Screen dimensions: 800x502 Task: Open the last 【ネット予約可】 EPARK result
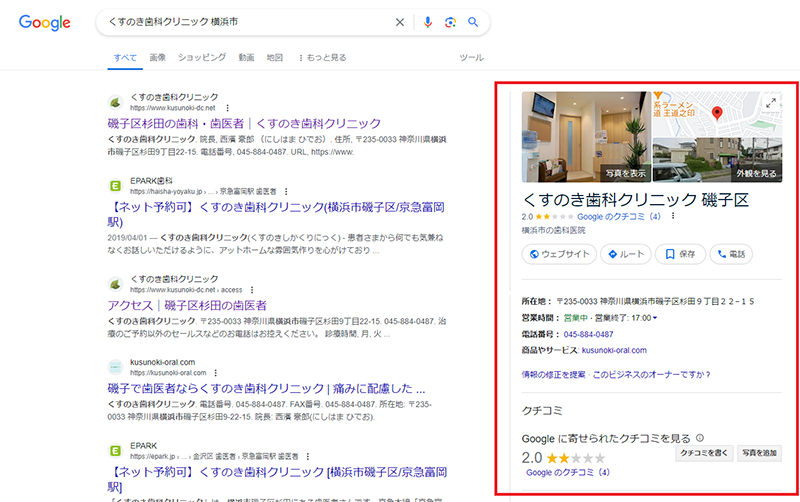pos(277,479)
